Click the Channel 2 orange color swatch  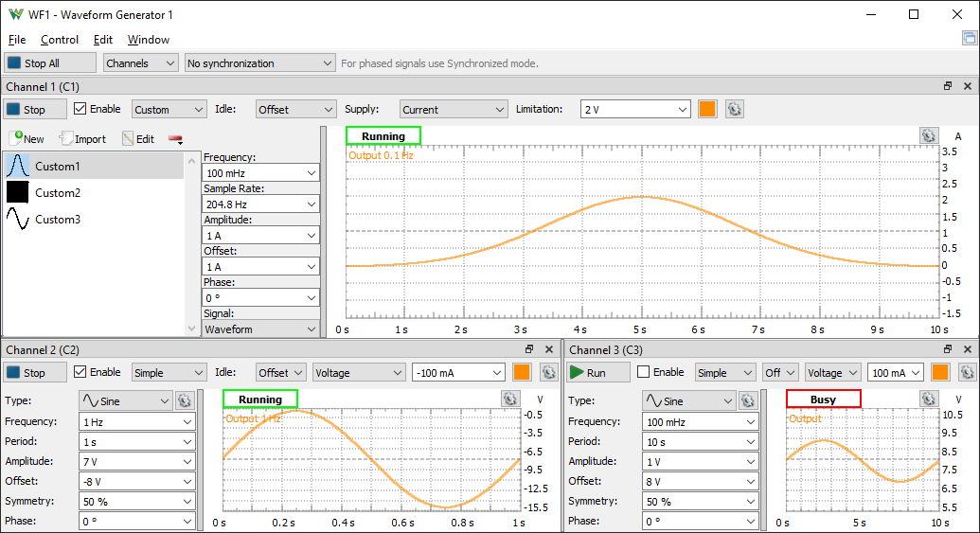522,373
